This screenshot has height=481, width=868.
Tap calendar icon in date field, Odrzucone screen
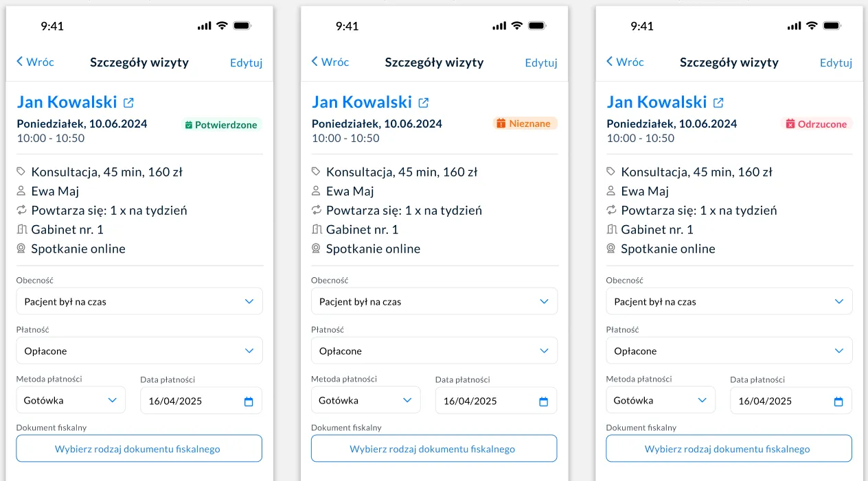tap(838, 401)
